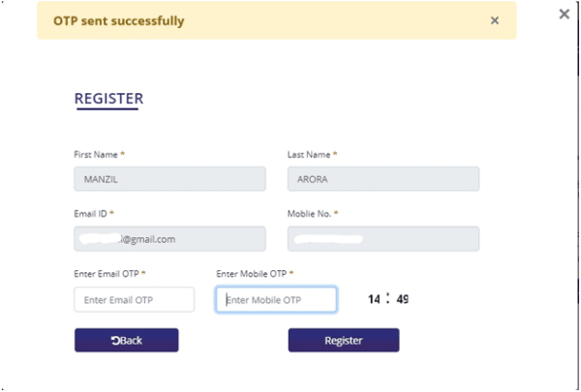Go back using the Back button
Viewport: 581px width, 392px height.
coord(127,340)
